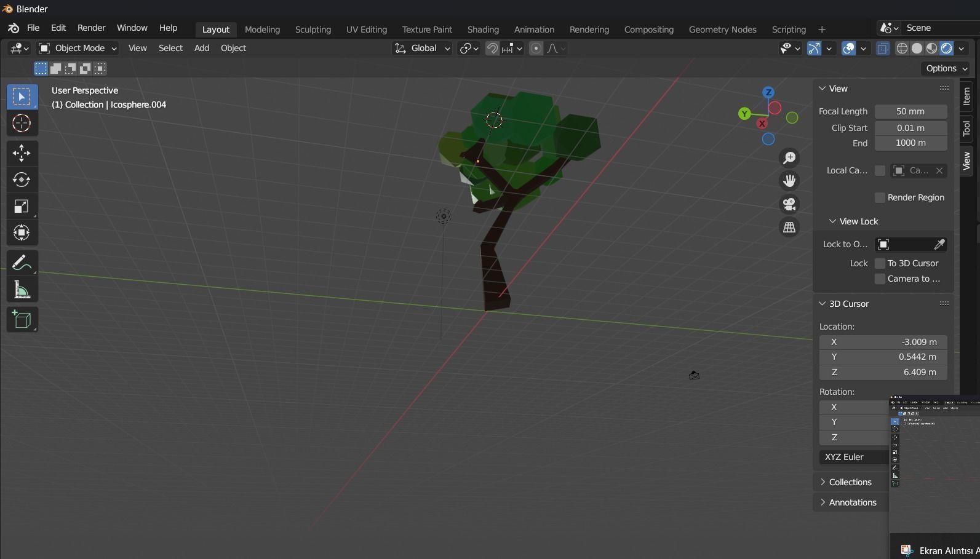Click the zoom view magnifier icon

click(789, 158)
